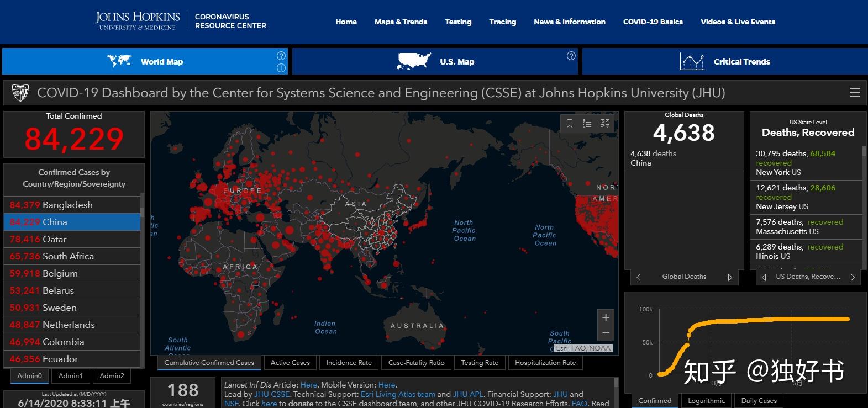868x408 pixels.
Task: Select Active Cases map tab
Action: point(290,363)
